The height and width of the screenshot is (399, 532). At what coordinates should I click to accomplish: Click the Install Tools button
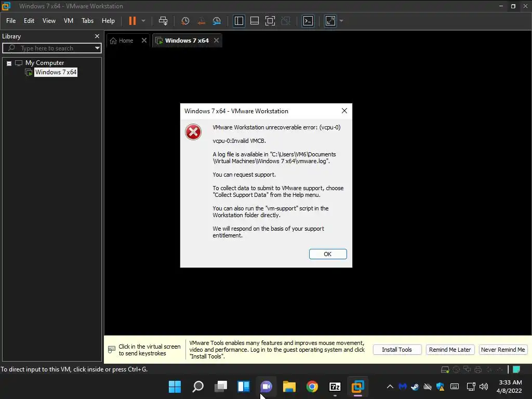click(x=397, y=350)
